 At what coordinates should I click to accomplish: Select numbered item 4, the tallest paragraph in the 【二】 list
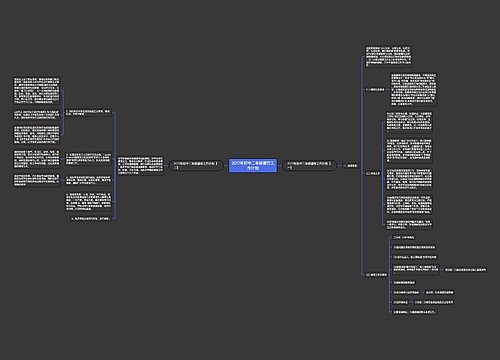click(88, 202)
